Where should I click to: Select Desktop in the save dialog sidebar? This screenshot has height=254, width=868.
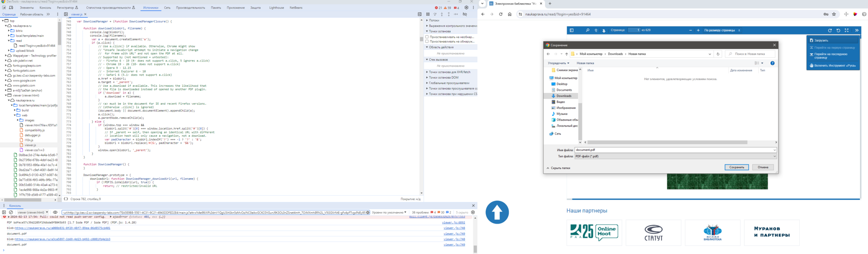coord(562,84)
